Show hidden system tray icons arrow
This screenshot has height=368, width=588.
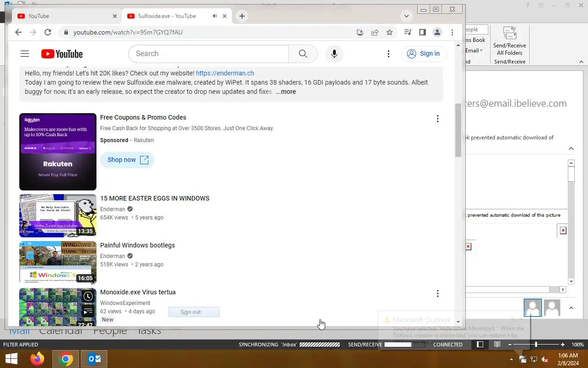click(511, 359)
